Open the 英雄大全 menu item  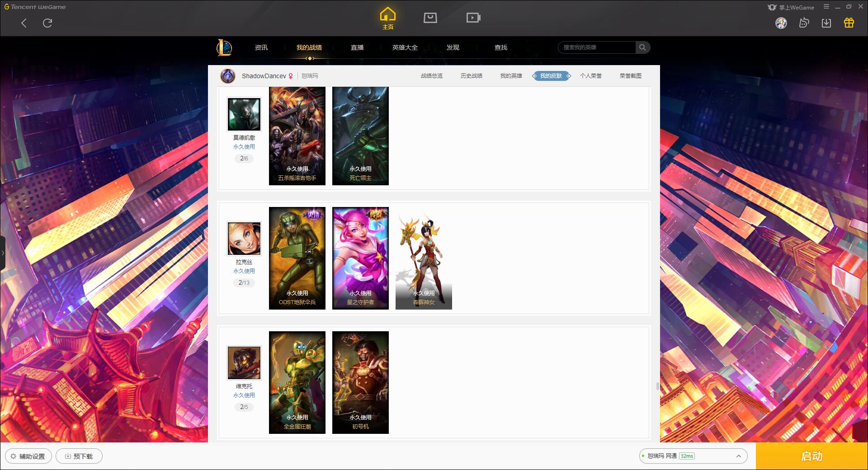tap(405, 47)
